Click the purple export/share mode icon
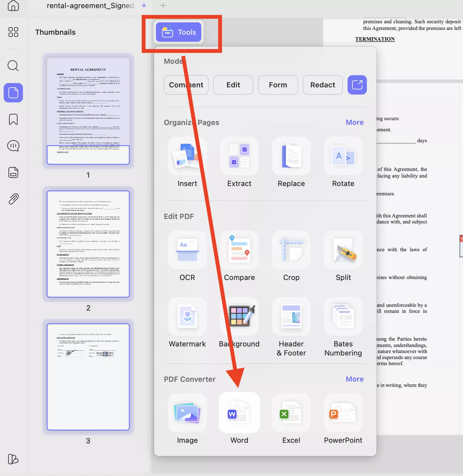Viewport: 463px width, 476px height. [357, 85]
